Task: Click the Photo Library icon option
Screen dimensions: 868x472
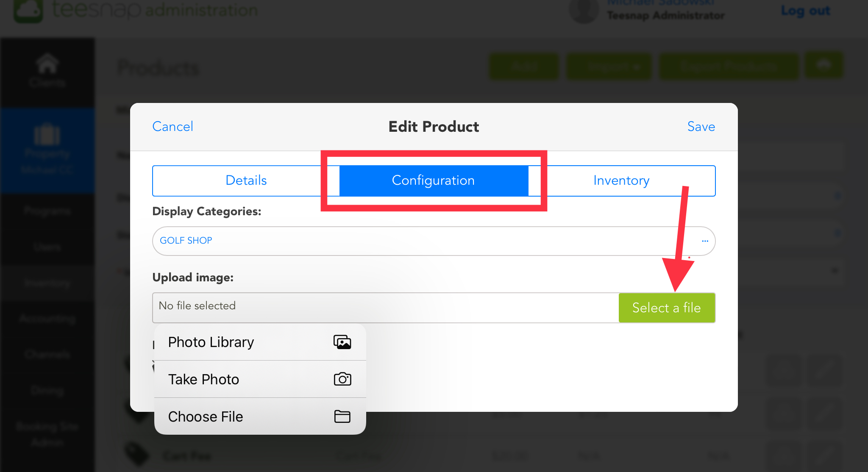Action: (343, 342)
